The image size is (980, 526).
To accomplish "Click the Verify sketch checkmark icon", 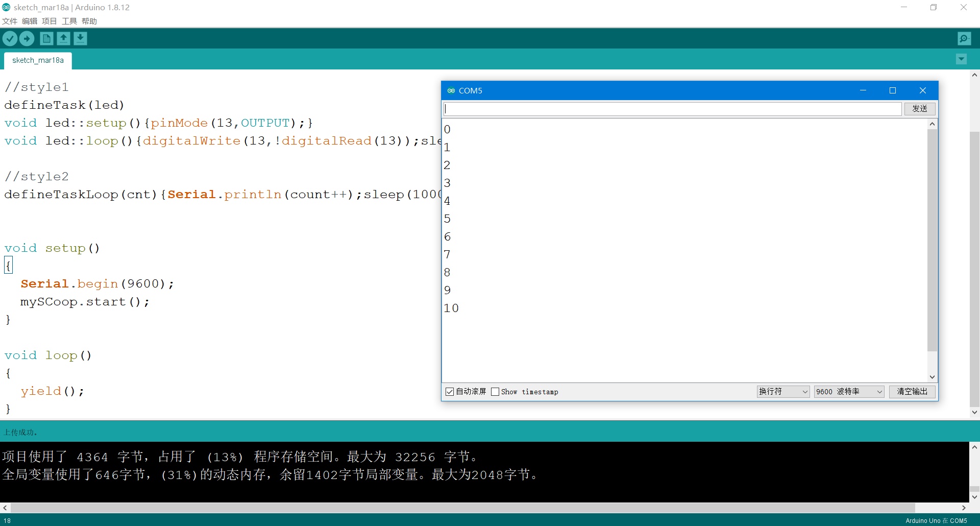I will pos(10,38).
